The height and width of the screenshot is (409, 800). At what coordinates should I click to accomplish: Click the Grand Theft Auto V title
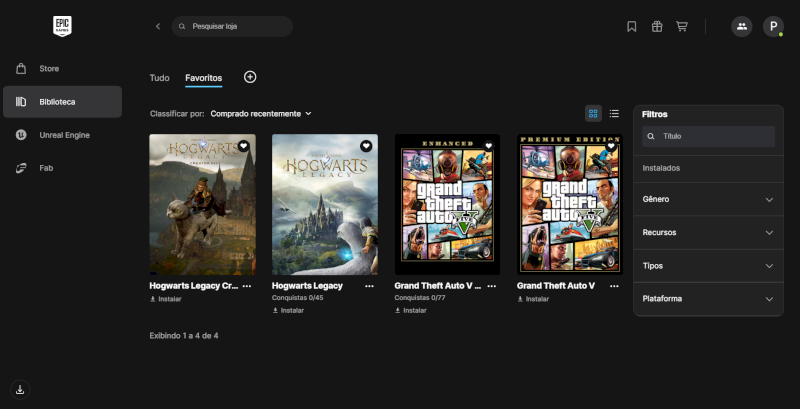point(556,286)
